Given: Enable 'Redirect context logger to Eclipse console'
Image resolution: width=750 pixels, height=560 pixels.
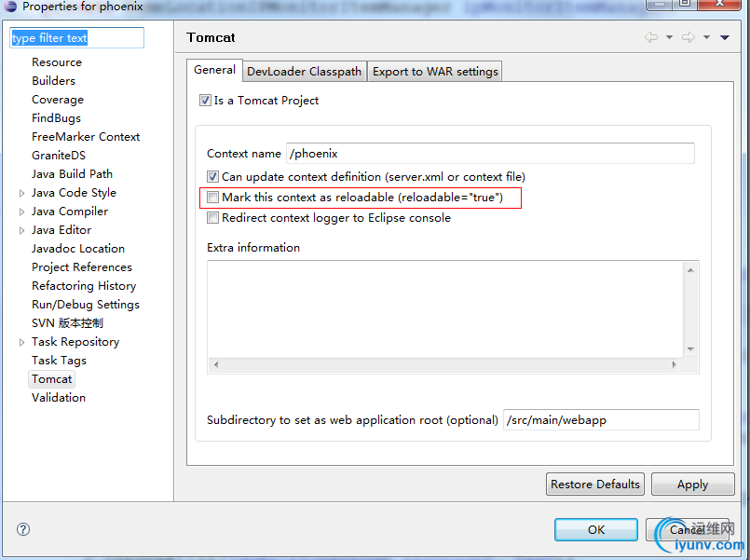Looking at the screenshot, I should 212,218.
